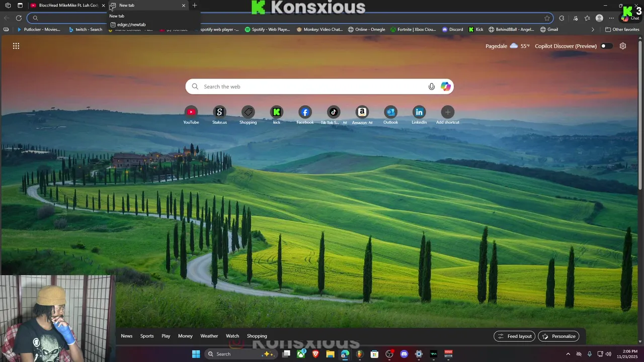Viewport: 644px width, 362px height.
Task: Open Other favorites folder
Action: [x=622, y=30]
